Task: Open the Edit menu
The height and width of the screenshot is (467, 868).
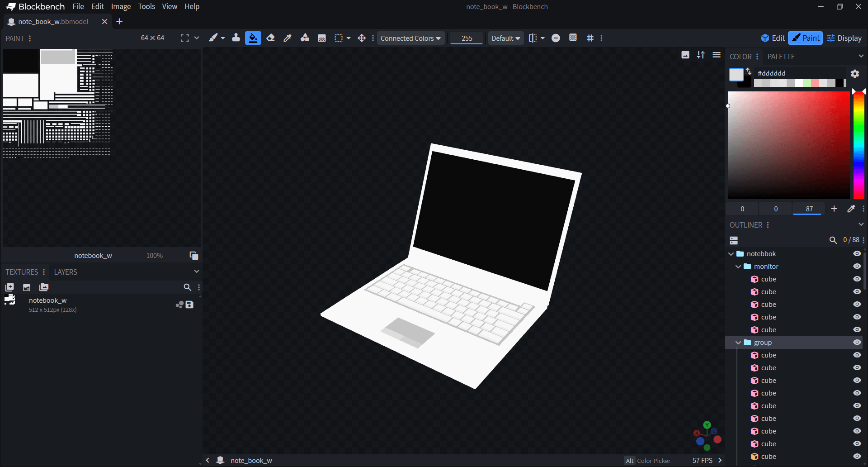Action: [98, 6]
